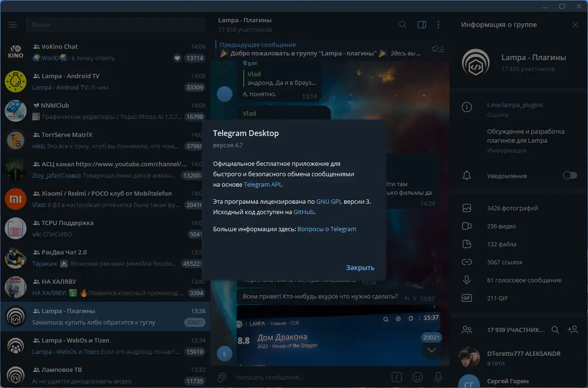Click the info circle icon
The image size is (588, 388).
467,107
